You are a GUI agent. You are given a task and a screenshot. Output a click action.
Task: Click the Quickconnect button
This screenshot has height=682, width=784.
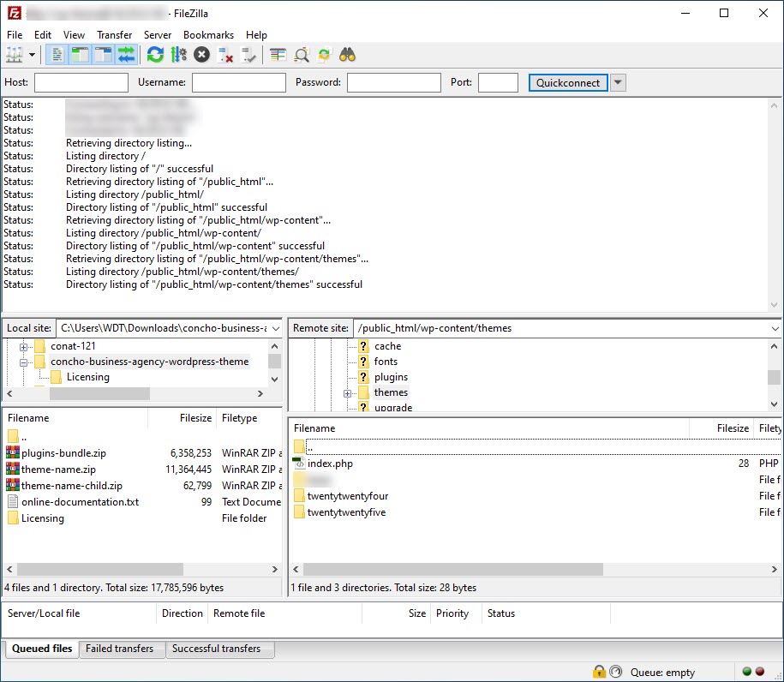pos(568,82)
